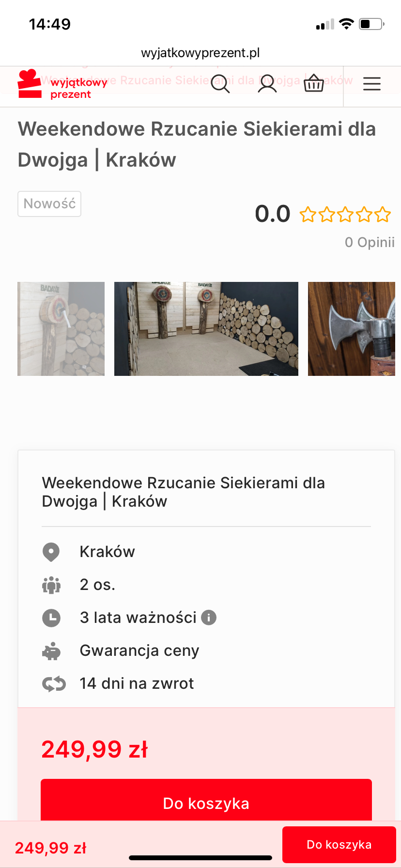This screenshot has height=868, width=401.
Task: Tap the Nowość badge
Action: (49, 204)
